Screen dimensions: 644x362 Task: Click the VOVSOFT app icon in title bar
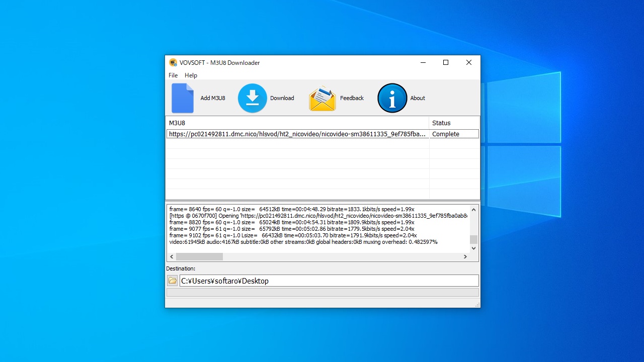pyautogui.click(x=173, y=63)
